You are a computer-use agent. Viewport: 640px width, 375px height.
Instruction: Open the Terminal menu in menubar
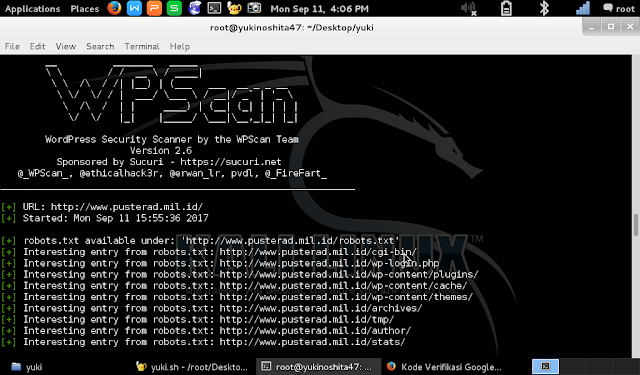click(x=142, y=47)
